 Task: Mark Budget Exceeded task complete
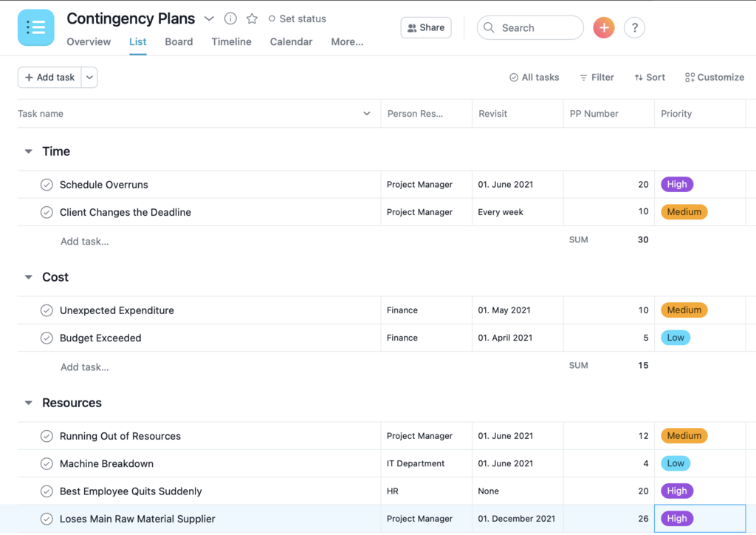pyautogui.click(x=47, y=338)
